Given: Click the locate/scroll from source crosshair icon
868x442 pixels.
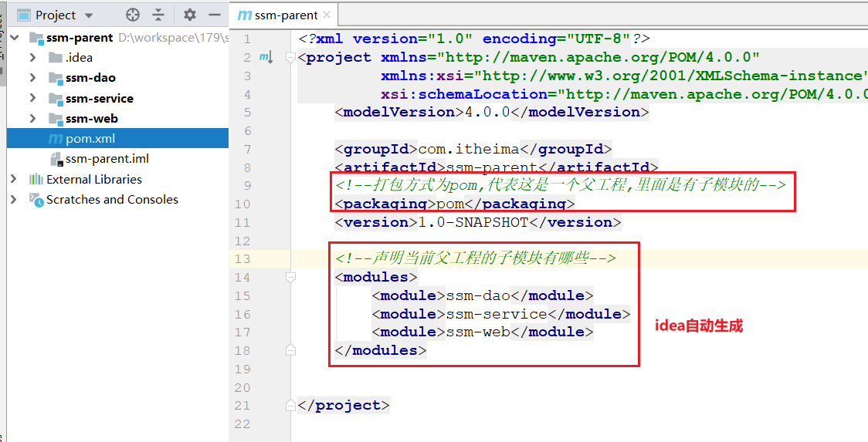Looking at the screenshot, I should coord(133,15).
